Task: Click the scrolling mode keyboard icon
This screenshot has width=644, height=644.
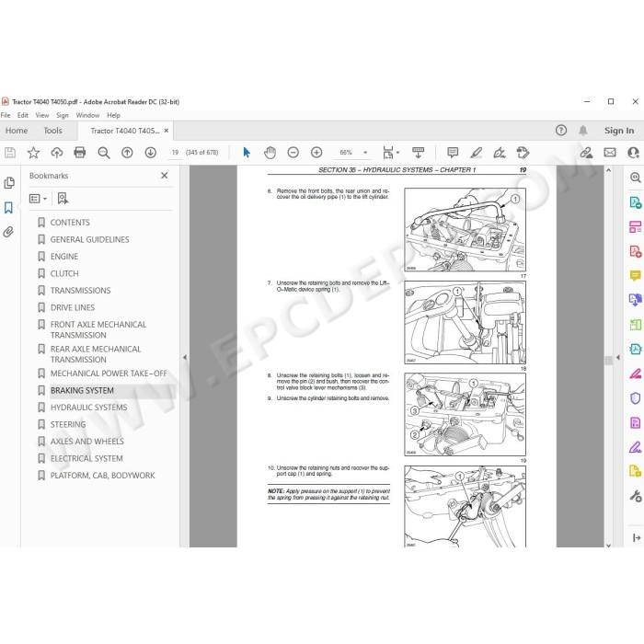Action: [x=418, y=153]
